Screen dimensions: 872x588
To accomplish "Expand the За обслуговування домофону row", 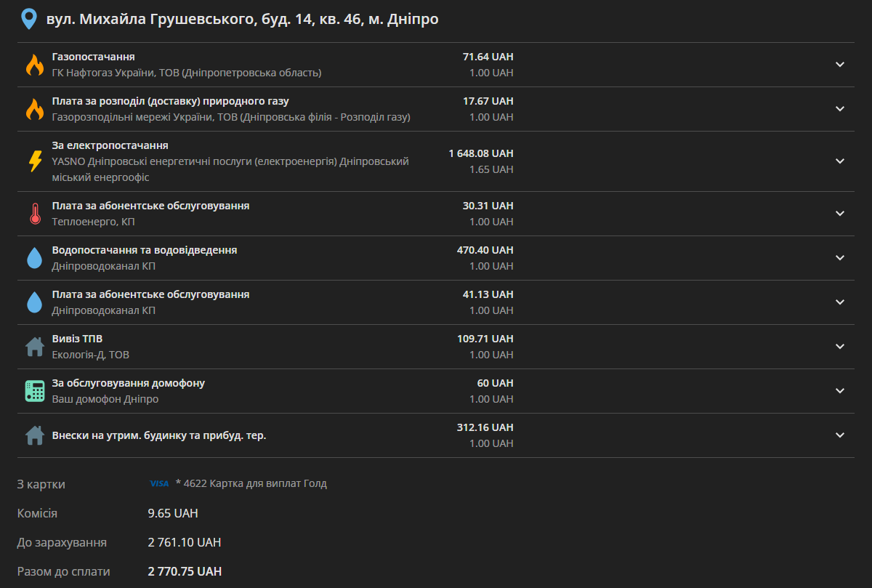I will pyautogui.click(x=840, y=391).
